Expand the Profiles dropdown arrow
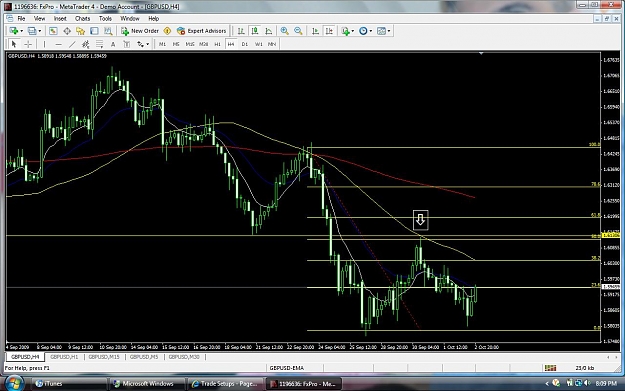Image resolution: width=625 pixels, height=391 pixels. tap(39, 31)
